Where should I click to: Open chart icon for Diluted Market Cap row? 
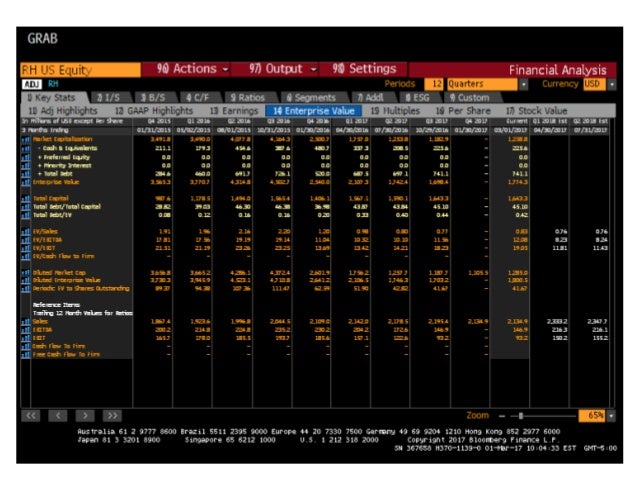click(26, 273)
